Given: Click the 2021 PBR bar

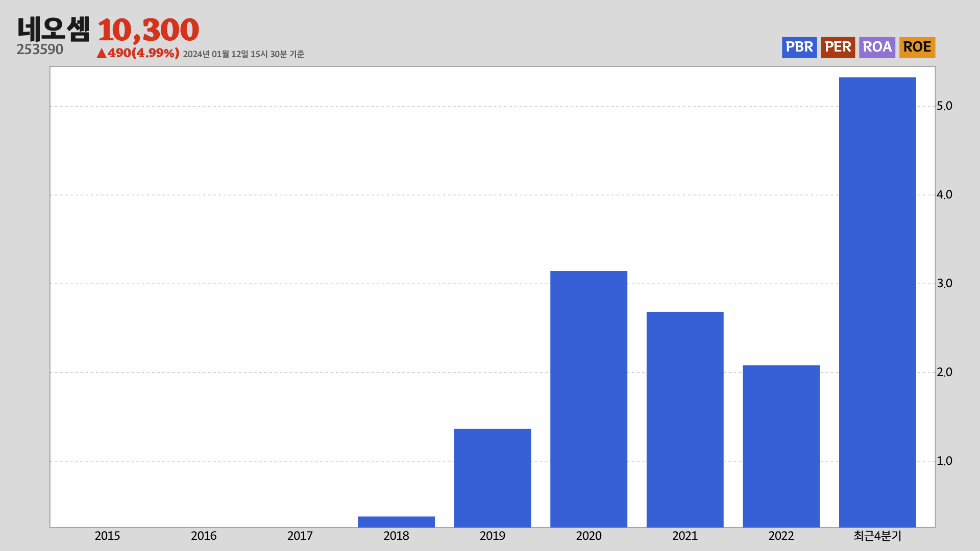Looking at the screenshot, I should pyautogui.click(x=685, y=419).
